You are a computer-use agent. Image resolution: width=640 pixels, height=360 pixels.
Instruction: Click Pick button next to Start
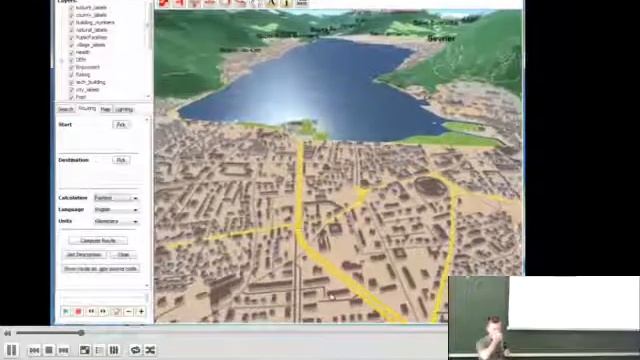tap(121, 125)
